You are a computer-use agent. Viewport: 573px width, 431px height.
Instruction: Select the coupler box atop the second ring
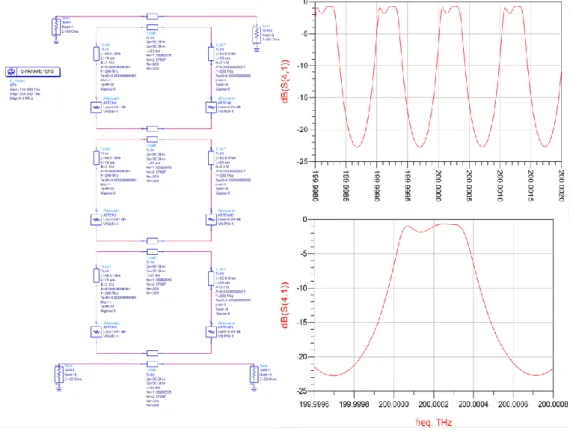tap(152, 139)
